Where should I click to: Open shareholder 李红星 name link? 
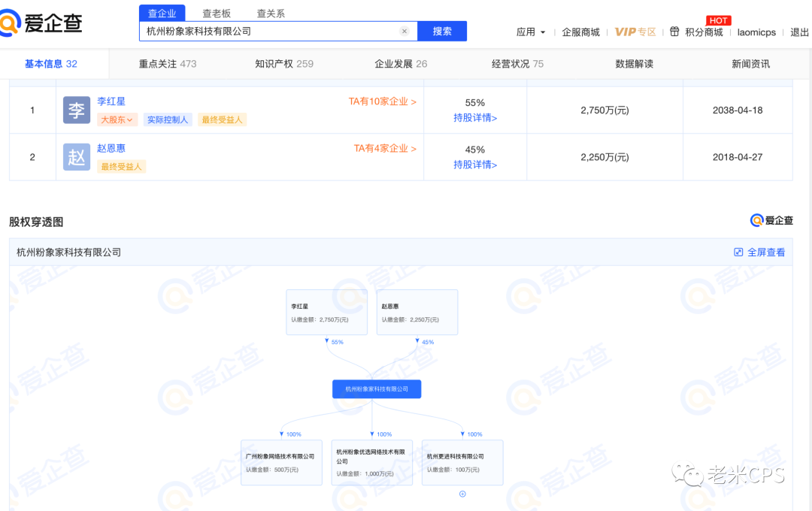pyautogui.click(x=111, y=101)
